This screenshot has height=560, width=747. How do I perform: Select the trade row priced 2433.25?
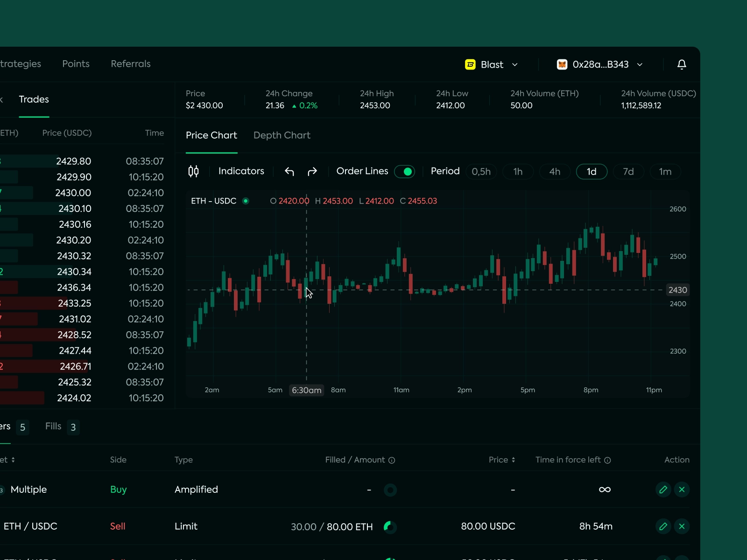(x=82, y=303)
